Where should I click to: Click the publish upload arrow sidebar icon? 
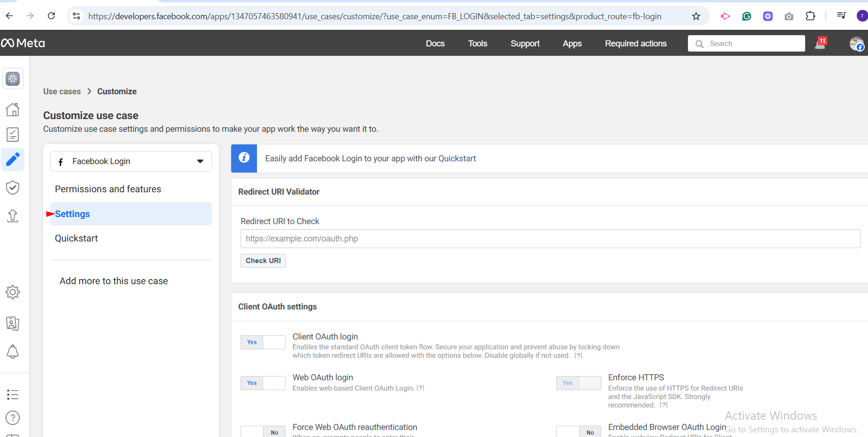(13, 216)
